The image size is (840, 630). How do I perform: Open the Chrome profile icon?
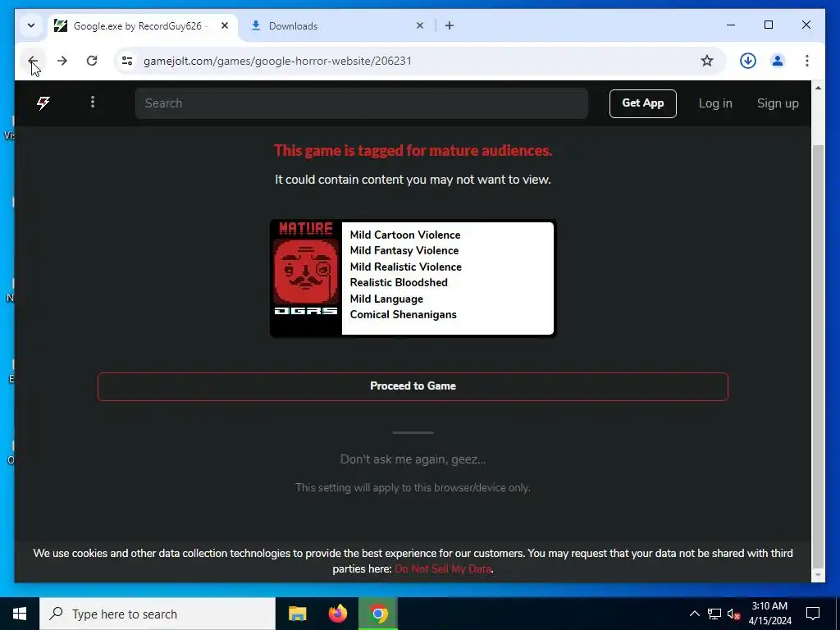tap(778, 61)
